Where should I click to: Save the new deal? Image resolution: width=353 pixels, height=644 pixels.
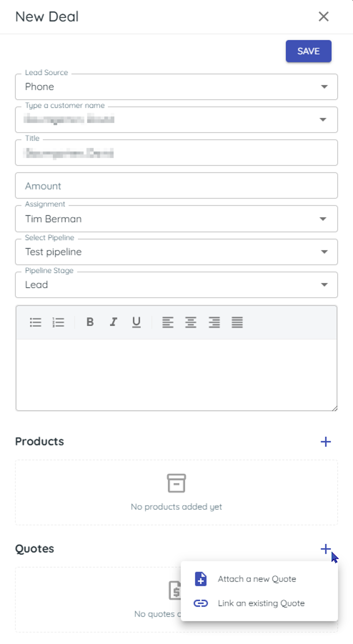point(309,51)
